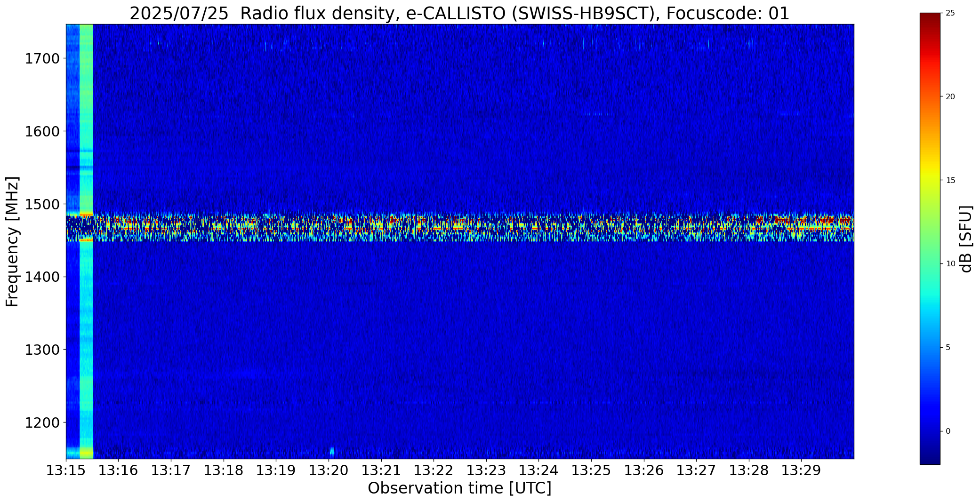Click the 13:29 time tick label

(x=802, y=470)
